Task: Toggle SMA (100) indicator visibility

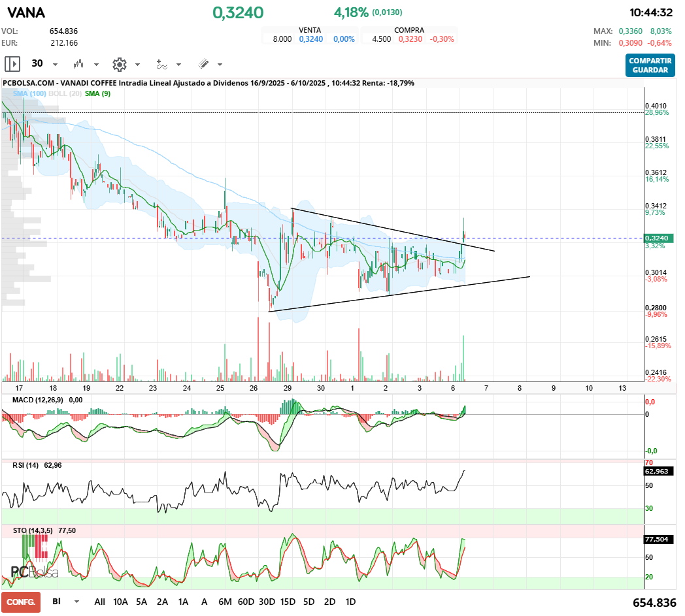Action: [29, 93]
